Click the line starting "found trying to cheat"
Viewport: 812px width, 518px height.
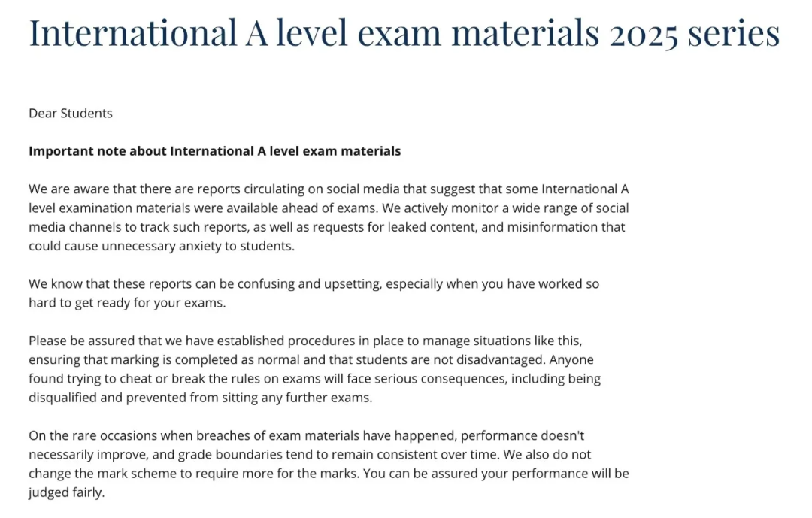click(314, 379)
